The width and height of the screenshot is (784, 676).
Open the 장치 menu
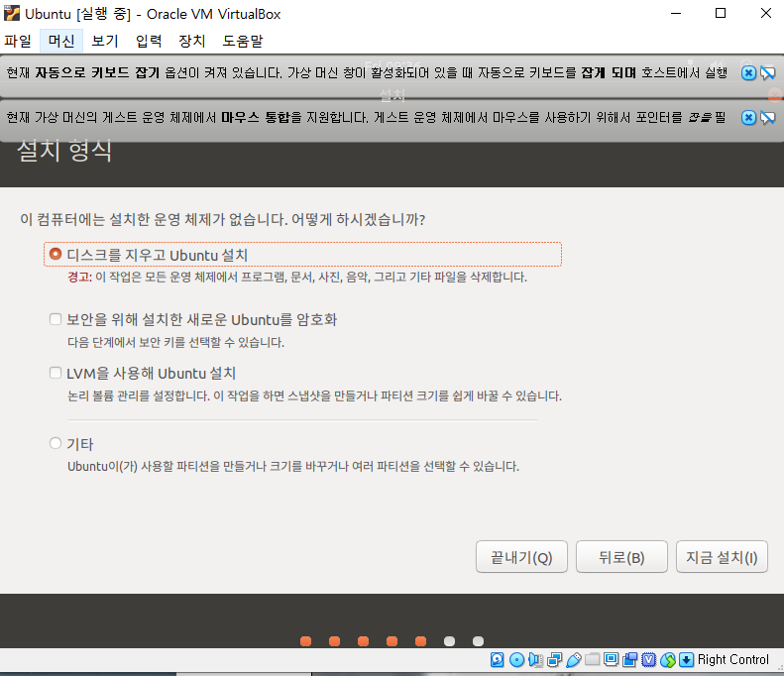[192, 41]
